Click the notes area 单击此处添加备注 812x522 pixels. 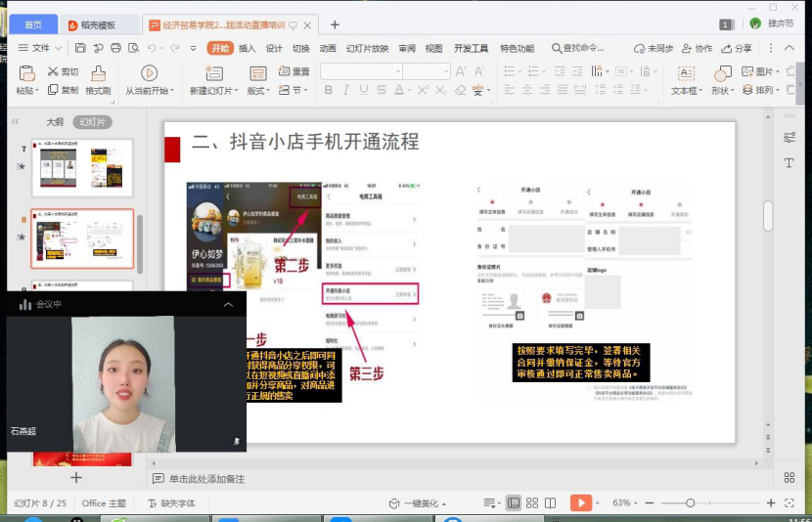[x=206, y=479]
